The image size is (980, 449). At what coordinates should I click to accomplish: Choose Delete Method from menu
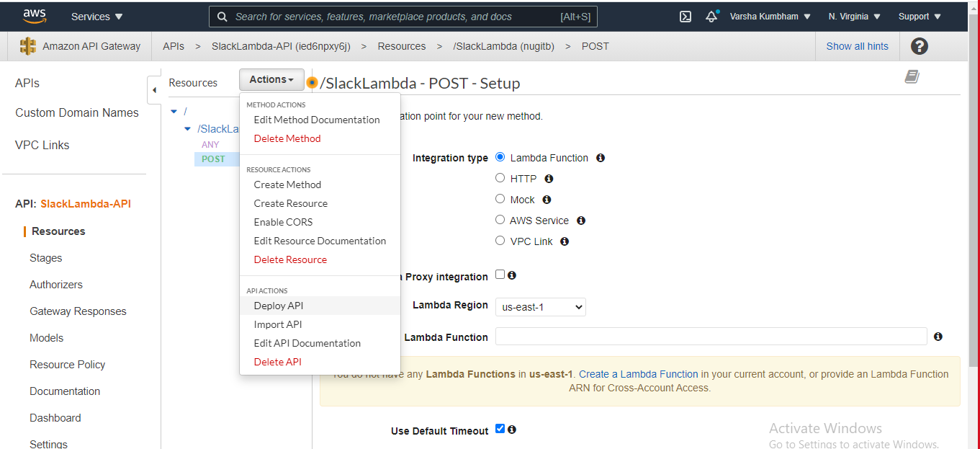(287, 138)
